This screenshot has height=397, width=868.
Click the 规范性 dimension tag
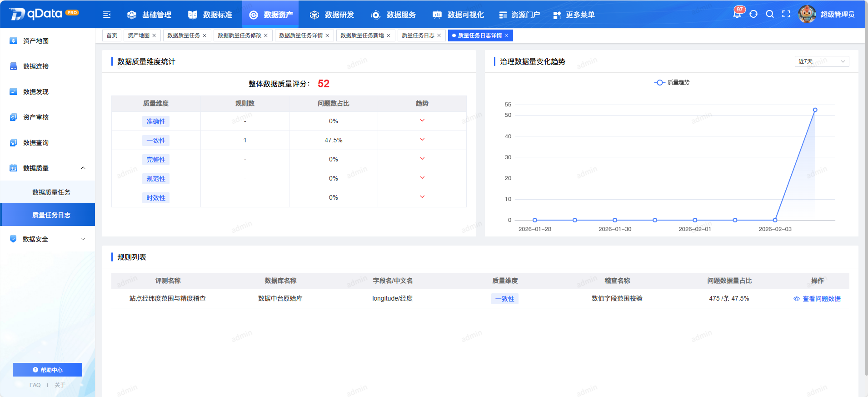(156, 179)
